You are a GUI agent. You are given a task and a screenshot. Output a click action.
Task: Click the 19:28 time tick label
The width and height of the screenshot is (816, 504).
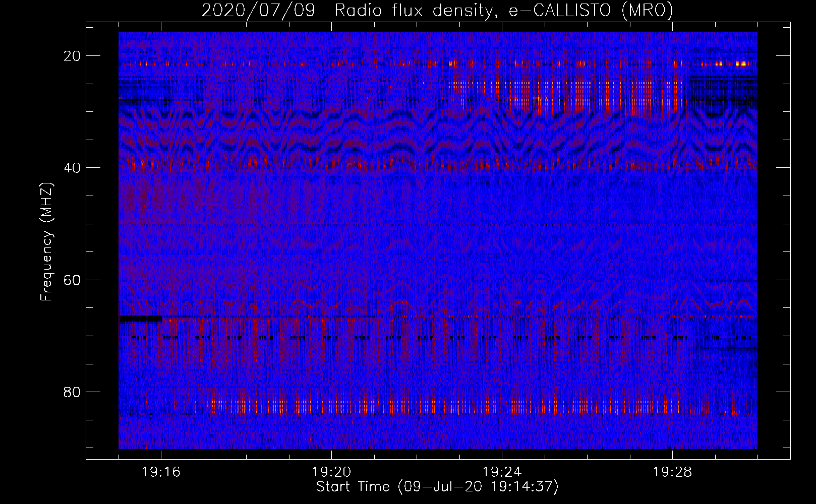tap(672, 472)
